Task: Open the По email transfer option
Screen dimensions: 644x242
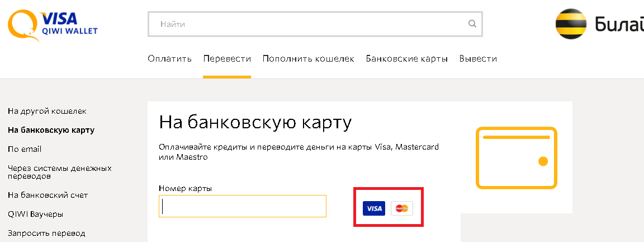Action: (x=25, y=149)
